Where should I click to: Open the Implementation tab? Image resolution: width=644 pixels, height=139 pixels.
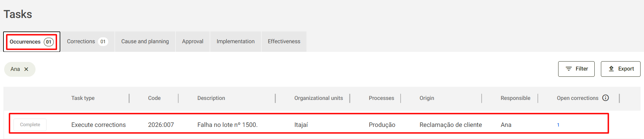click(x=235, y=41)
